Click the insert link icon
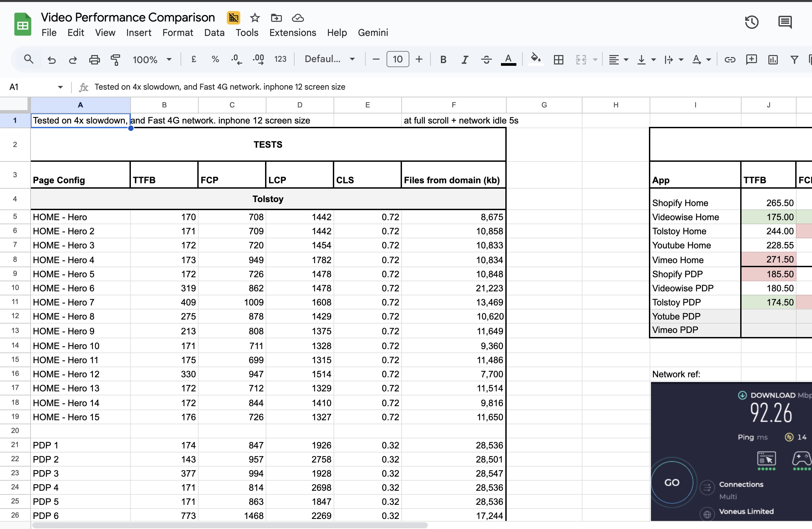 point(730,60)
